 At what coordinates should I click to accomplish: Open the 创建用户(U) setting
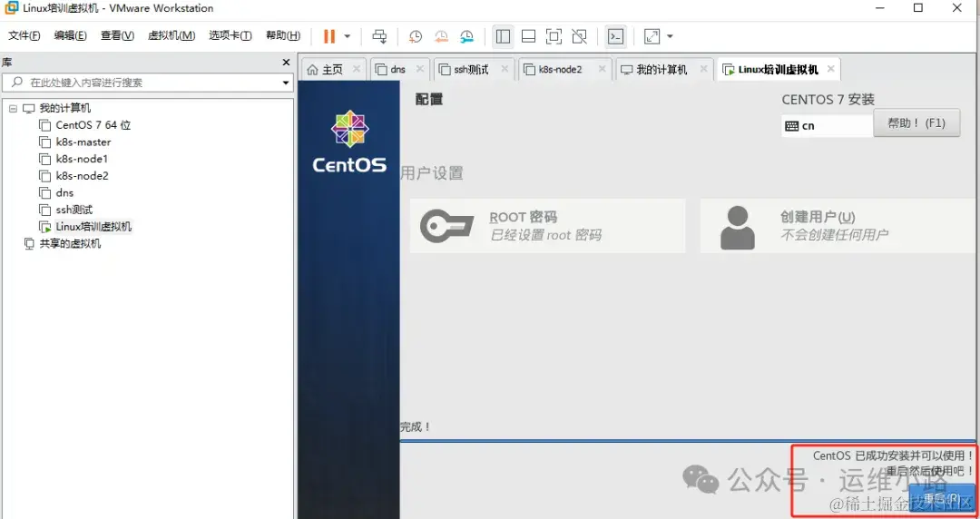tap(839, 226)
